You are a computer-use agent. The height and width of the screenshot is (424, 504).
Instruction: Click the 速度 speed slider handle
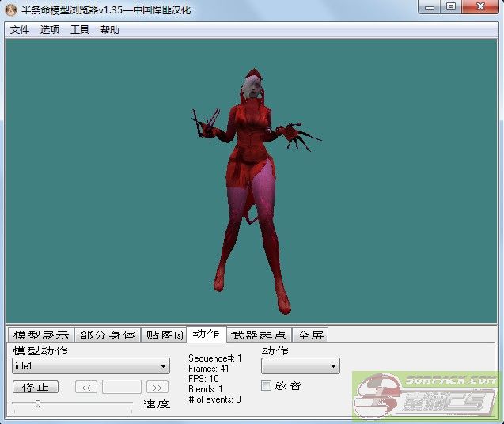click(x=38, y=403)
